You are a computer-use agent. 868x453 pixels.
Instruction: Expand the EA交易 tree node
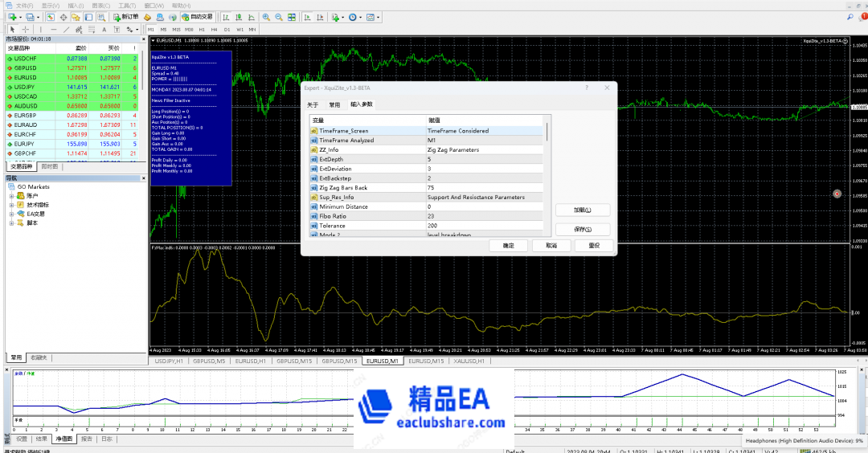click(x=11, y=214)
